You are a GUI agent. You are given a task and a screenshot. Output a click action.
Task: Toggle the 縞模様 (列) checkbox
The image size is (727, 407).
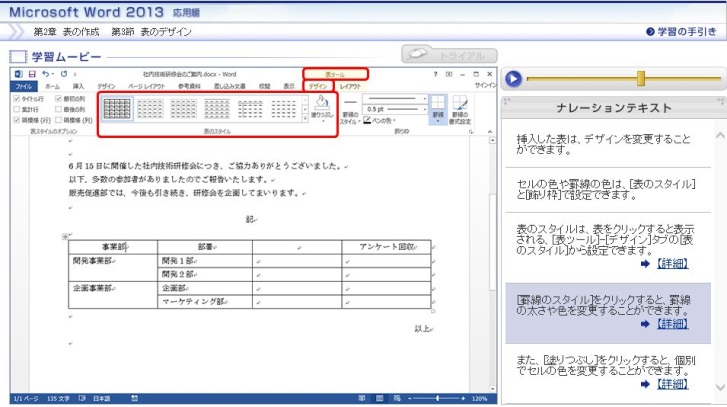(x=58, y=120)
